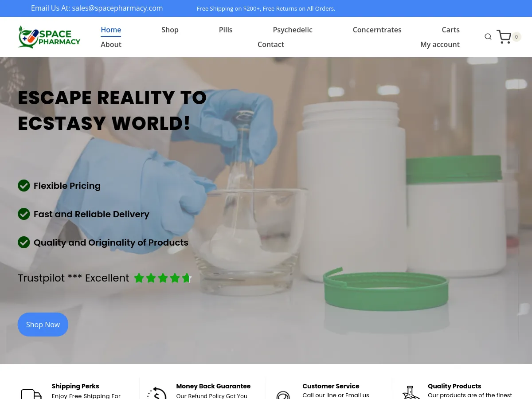Select the Pills menu item
This screenshot has width=532, height=399.
tap(225, 30)
